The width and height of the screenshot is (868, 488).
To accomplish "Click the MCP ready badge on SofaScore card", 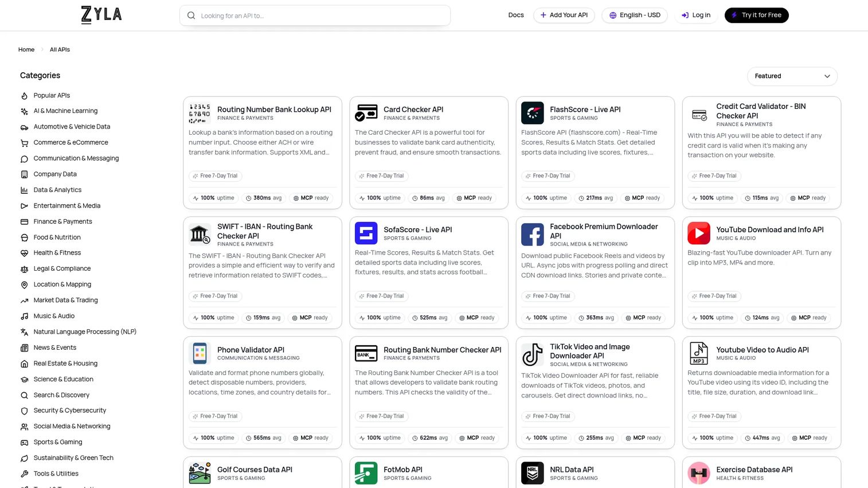I will click(476, 318).
